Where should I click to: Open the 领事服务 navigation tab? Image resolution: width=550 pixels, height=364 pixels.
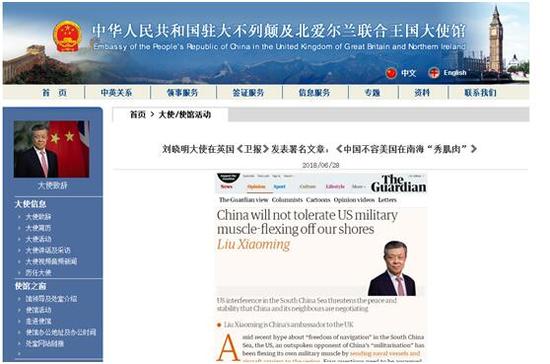tap(182, 93)
